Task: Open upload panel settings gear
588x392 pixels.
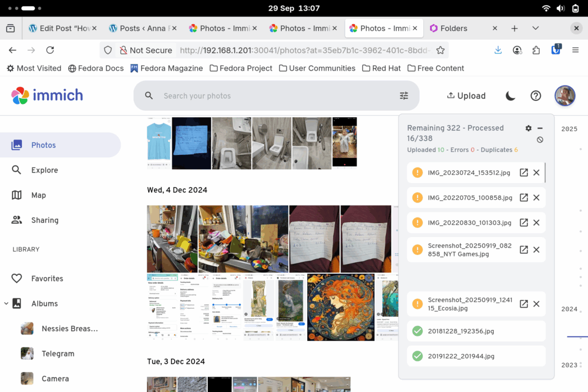Action: click(528, 128)
